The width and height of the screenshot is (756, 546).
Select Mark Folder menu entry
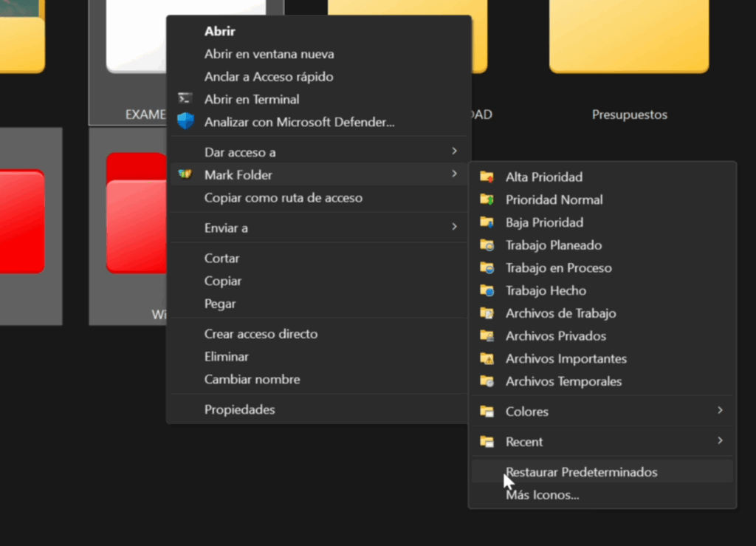[x=319, y=174]
